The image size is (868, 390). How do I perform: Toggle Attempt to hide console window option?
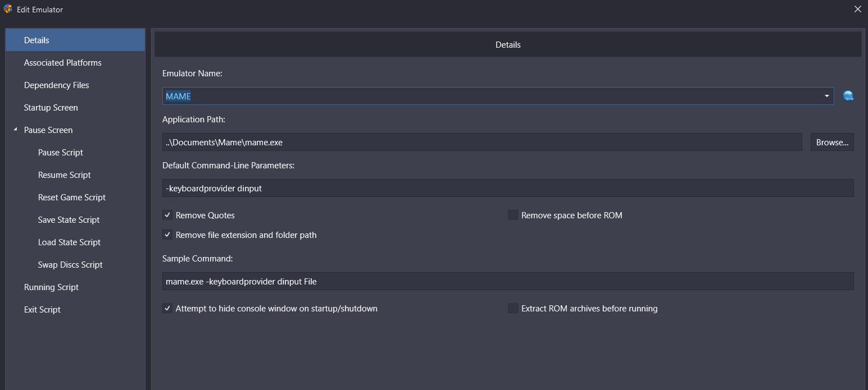[x=167, y=308]
